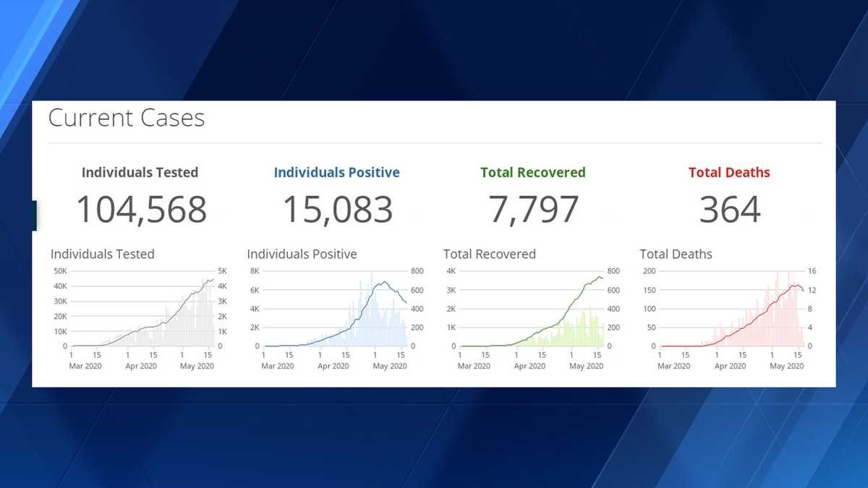Image resolution: width=868 pixels, height=488 pixels.
Task: Select the blue Individuals Positive stat label
Action: click(x=336, y=173)
